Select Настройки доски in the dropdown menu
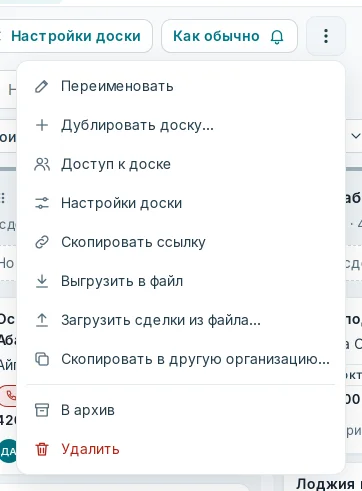 pyautogui.click(x=181, y=203)
